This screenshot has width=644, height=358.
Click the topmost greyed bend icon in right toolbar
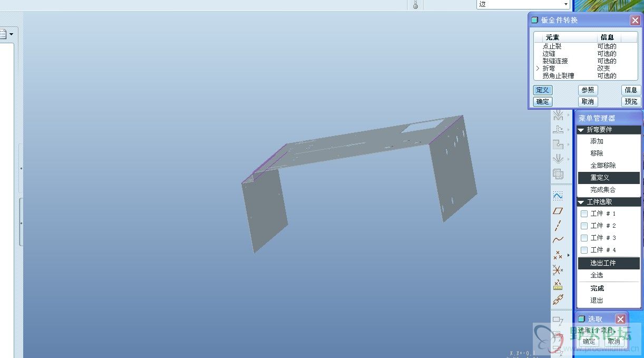[558, 115]
